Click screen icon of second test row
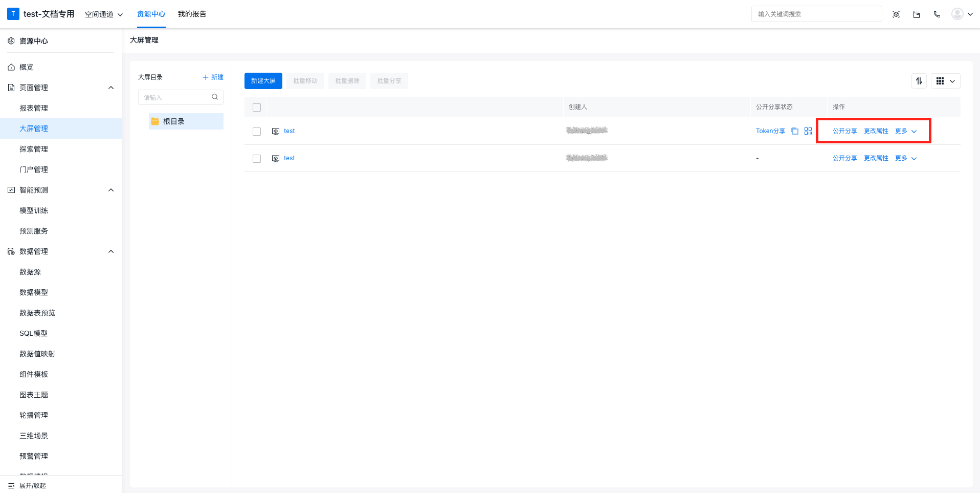 pos(276,159)
